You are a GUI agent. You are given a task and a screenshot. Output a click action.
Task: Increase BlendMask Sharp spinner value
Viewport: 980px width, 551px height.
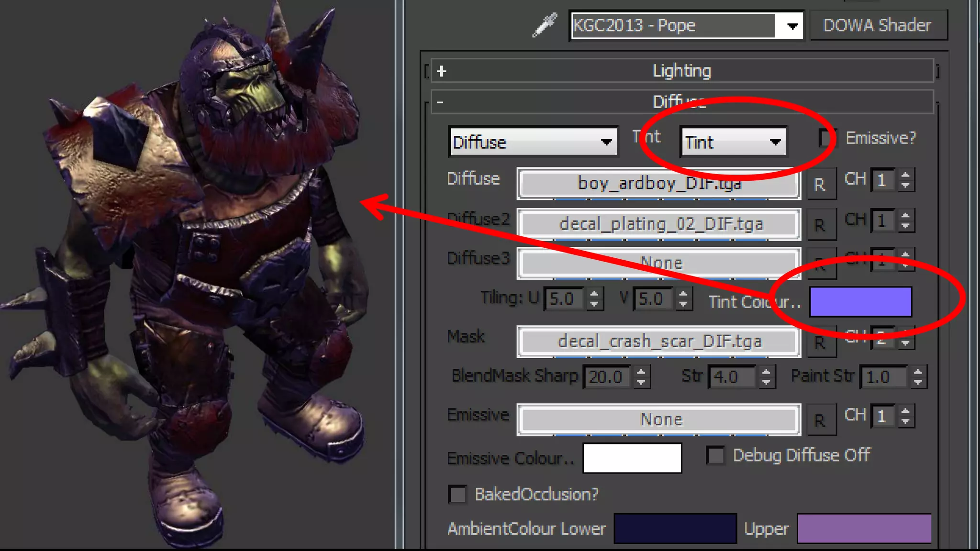coord(642,371)
